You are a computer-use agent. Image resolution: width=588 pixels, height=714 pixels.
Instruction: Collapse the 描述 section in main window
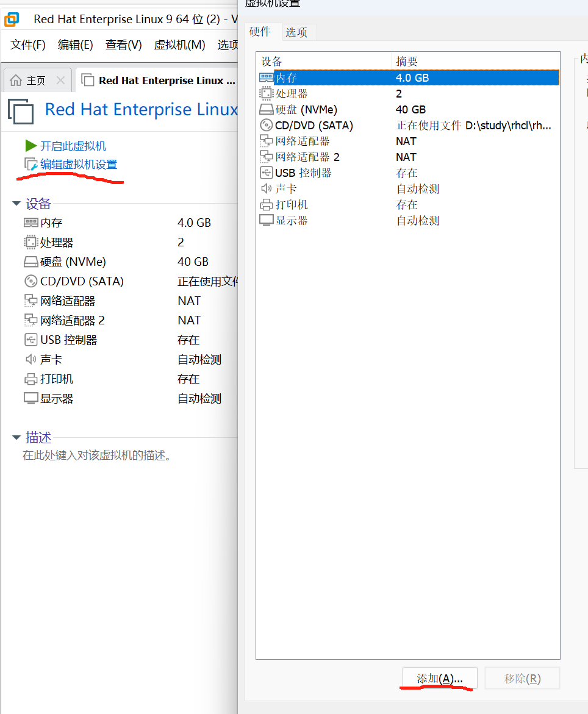16,438
